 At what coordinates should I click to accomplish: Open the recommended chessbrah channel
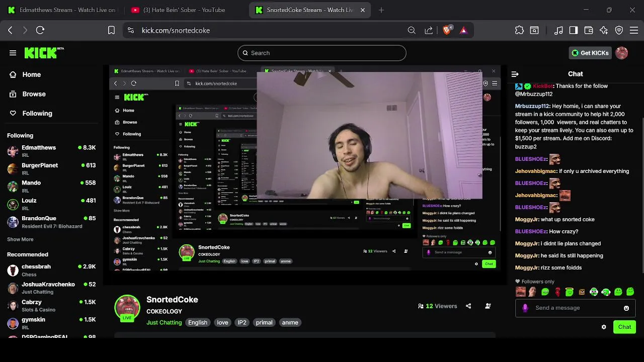coord(51,270)
